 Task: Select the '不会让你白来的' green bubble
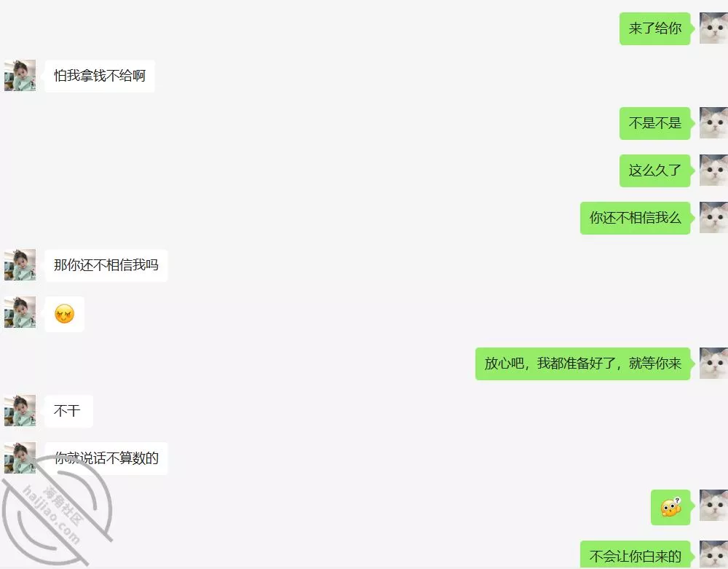[635, 554]
